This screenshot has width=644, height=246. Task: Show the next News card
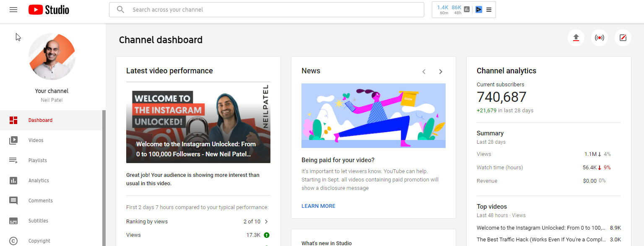[441, 71]
